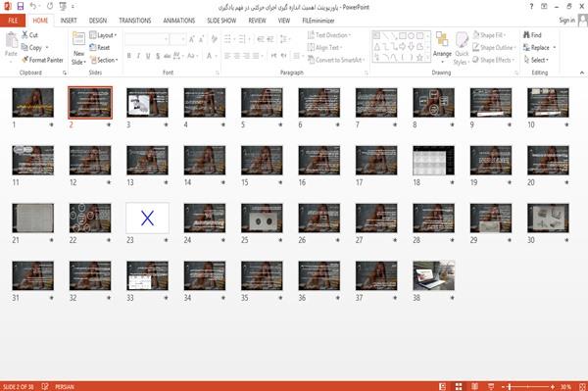Image resolution: width=588 pixels, height=391 pixels.
Task: Start Slide Show from status bar icon
Action: 491,386
